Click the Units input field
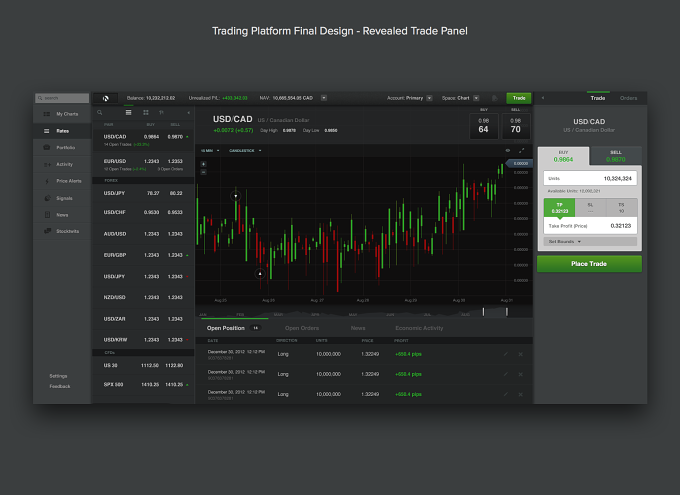 (590, 178)
